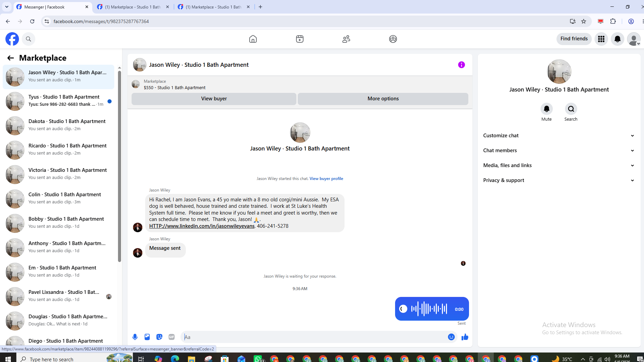
Task: Expand the Chat members section
Action: click(x=559, y=150)
